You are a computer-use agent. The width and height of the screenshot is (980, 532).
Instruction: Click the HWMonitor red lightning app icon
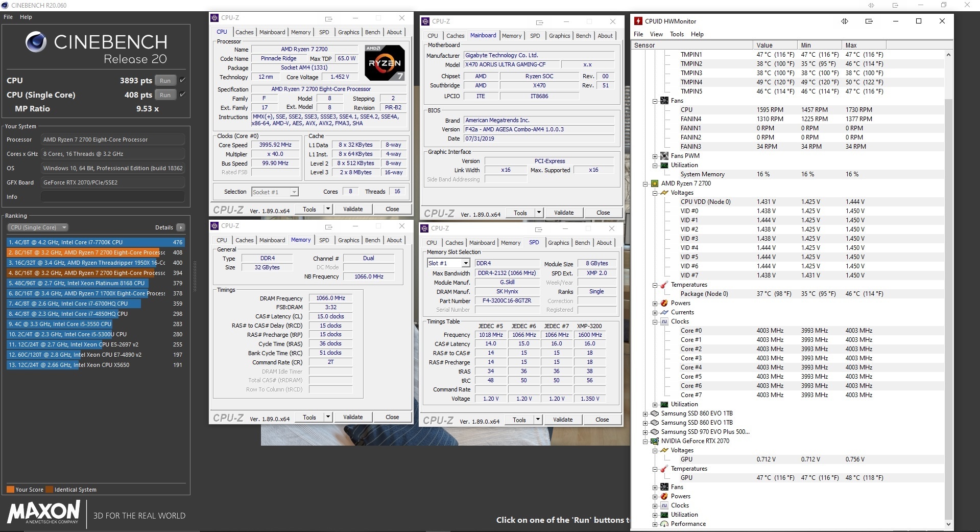(638, 21)
